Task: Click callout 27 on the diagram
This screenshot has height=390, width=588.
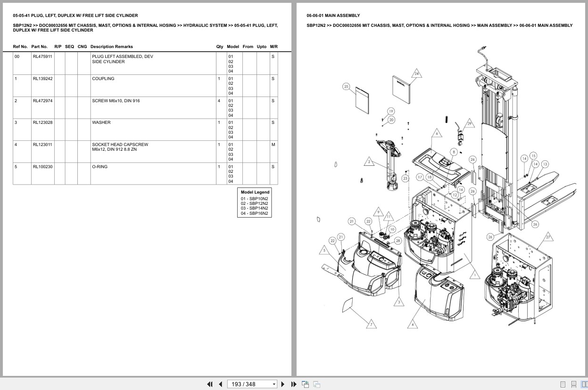Action: 548,237
